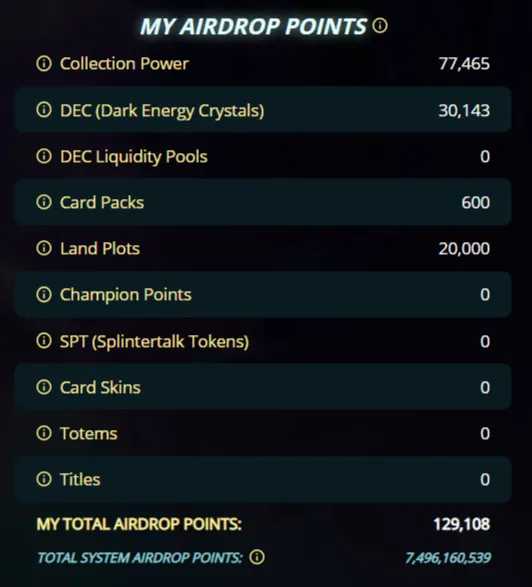Select the Collection Power value 77,465

464,64
